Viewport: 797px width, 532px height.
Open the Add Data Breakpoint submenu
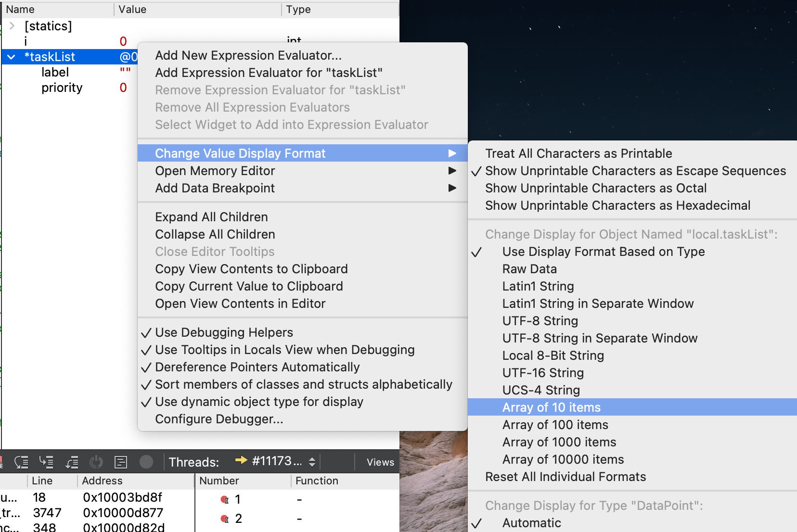pos(214,188)
